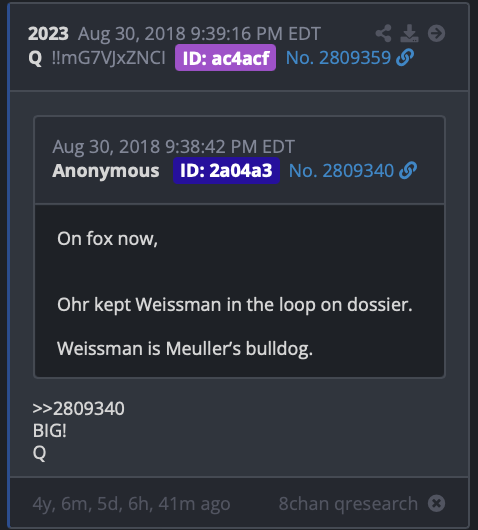Click the Q author name in header
Viewport: 478px width, 530px height.
coord(35,58)
